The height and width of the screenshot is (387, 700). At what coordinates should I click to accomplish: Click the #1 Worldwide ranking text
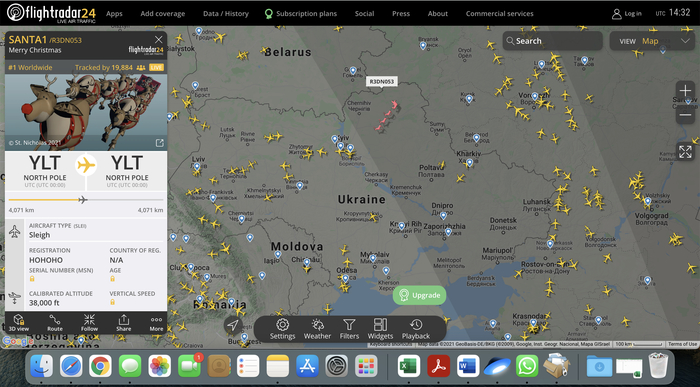pyautogui.click(x=30, y=67)
